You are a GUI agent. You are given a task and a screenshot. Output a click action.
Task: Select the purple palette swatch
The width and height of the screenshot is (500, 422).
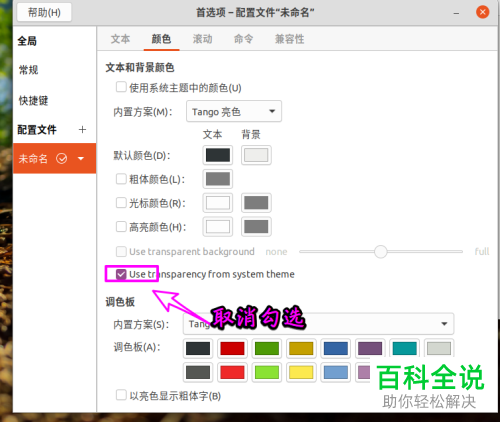click(370, 348)
